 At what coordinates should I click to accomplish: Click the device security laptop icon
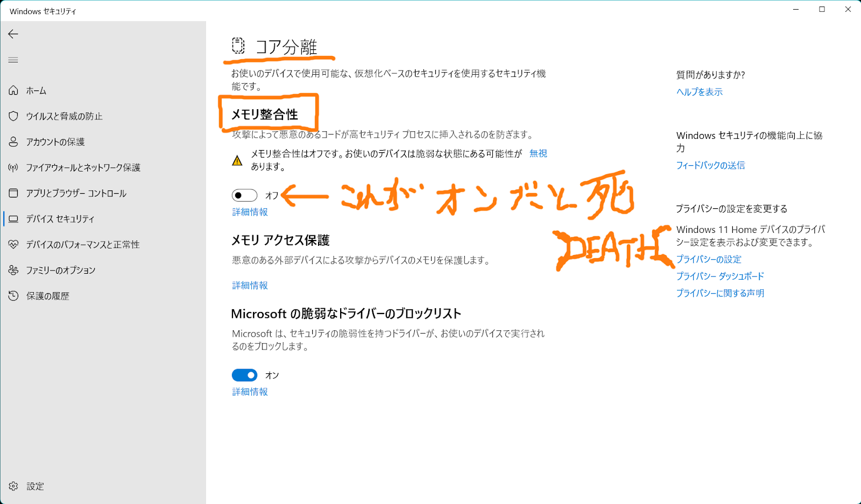pos(13,219)
